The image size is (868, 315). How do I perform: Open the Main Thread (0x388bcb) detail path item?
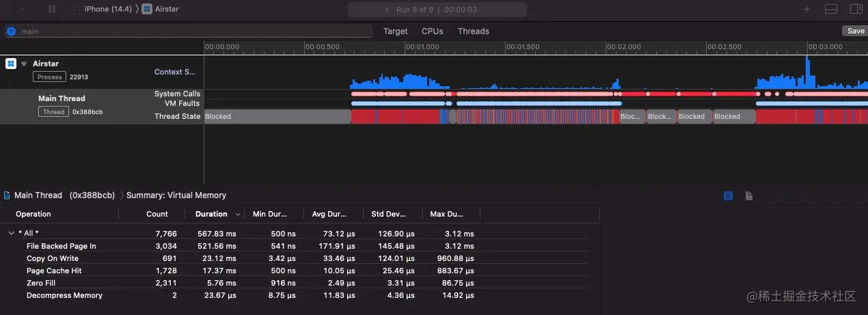tap(64, 195)
